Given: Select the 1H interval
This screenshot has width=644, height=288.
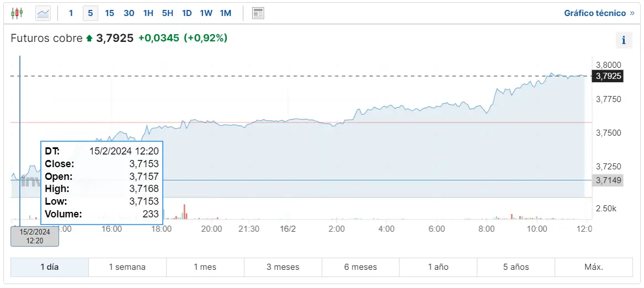Looking at the screenshot, I should pyautogui.click(x=148, y=13).
